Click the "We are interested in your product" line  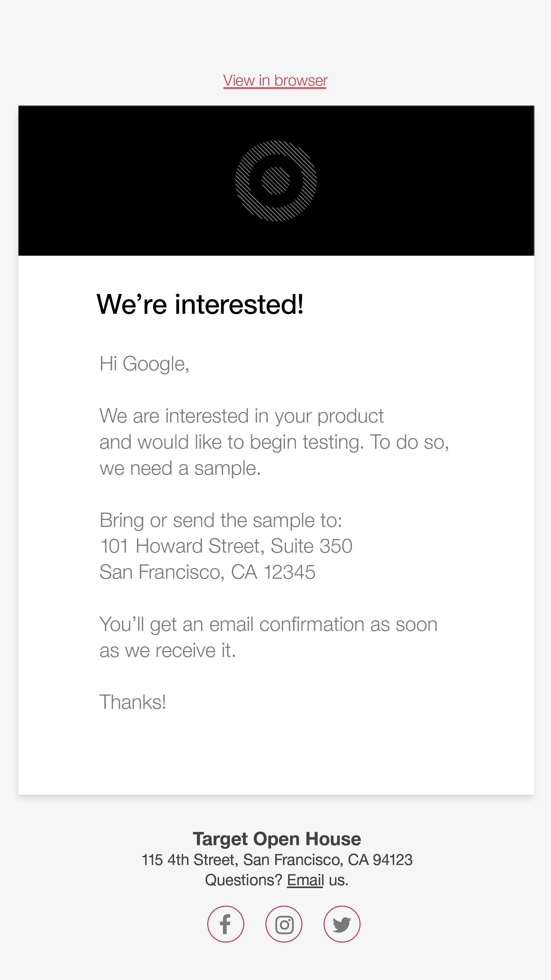tap(241, 416)
